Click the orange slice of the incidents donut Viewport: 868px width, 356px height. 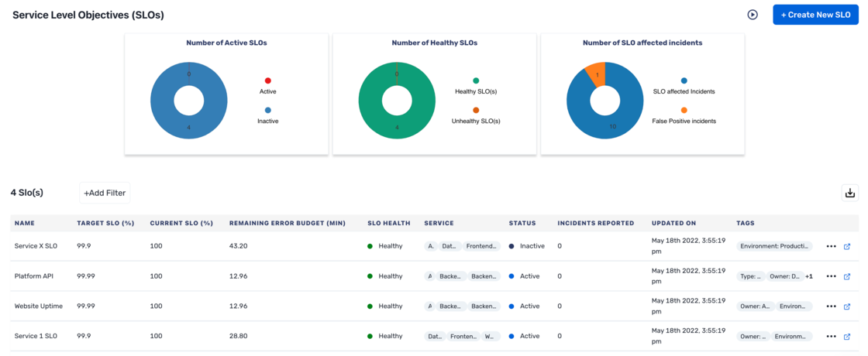click(596, 74)
